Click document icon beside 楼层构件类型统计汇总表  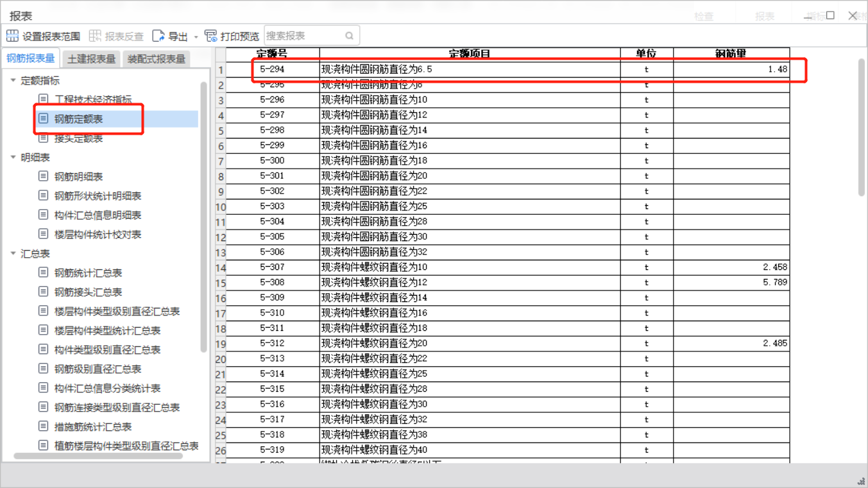[x=43, y=330]
